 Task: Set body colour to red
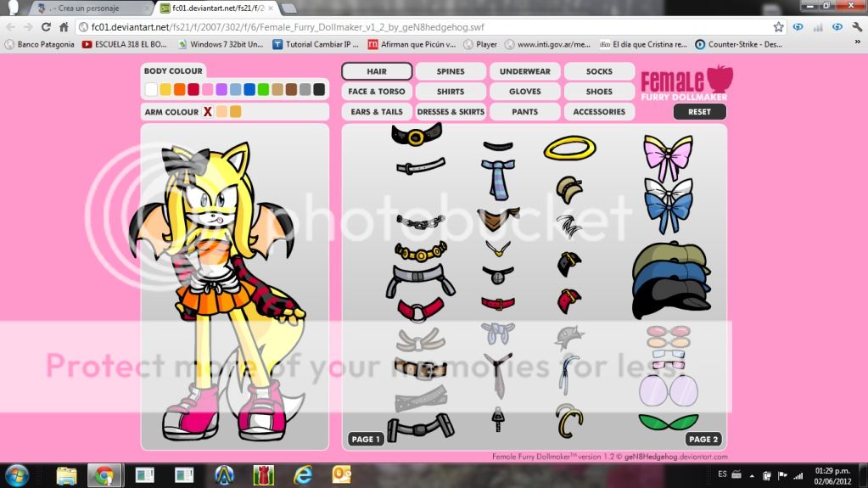[x=193, y=89]
